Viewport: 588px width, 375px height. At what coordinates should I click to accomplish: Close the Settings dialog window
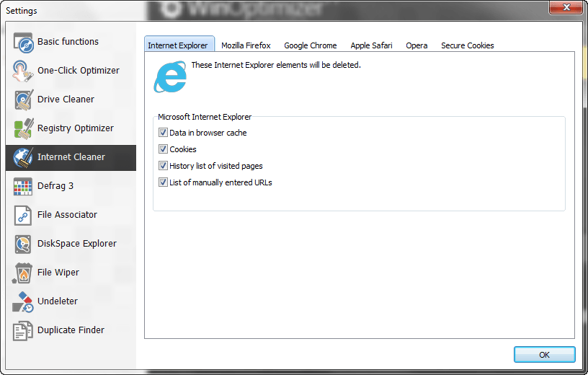(x=566, y=7)
